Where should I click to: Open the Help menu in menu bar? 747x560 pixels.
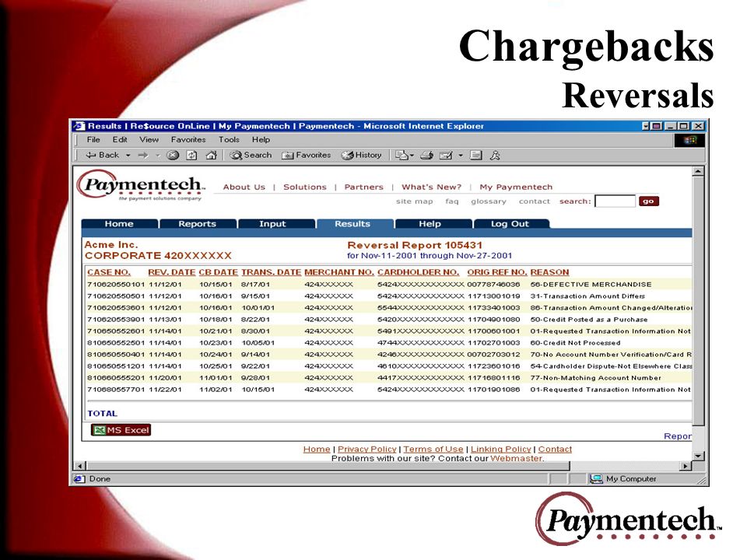click(261, 139)
